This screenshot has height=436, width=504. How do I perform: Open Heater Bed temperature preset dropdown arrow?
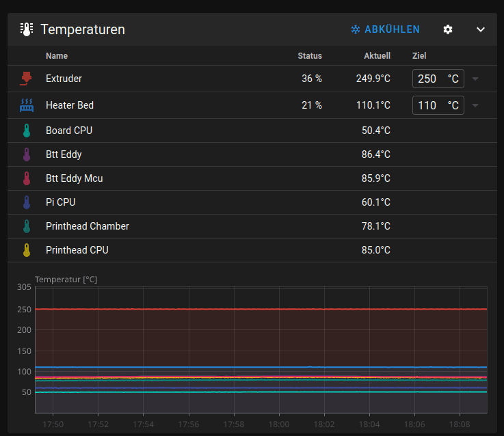(x=475, y=105)
